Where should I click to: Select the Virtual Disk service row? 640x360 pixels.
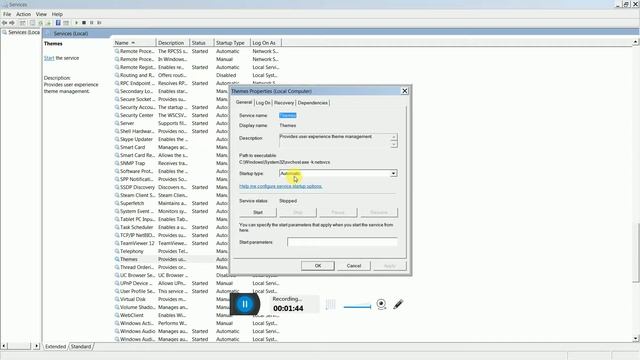pos(171,299)
